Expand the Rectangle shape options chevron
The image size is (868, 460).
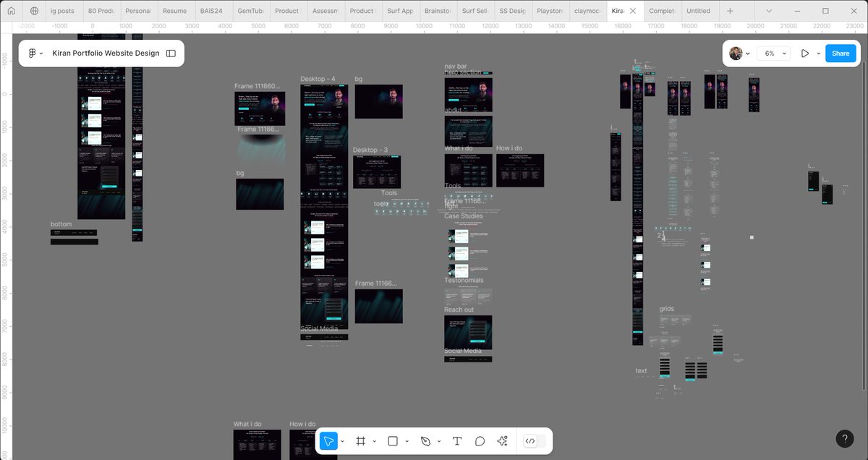click(407, 441)
